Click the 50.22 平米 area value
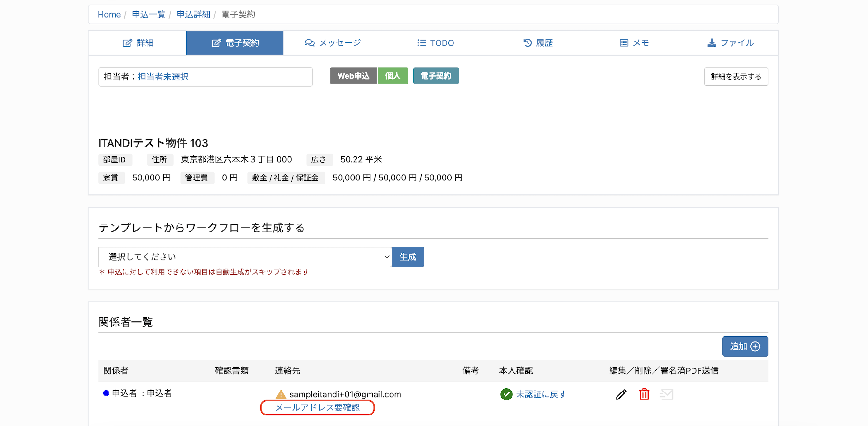 click(361, 159)
